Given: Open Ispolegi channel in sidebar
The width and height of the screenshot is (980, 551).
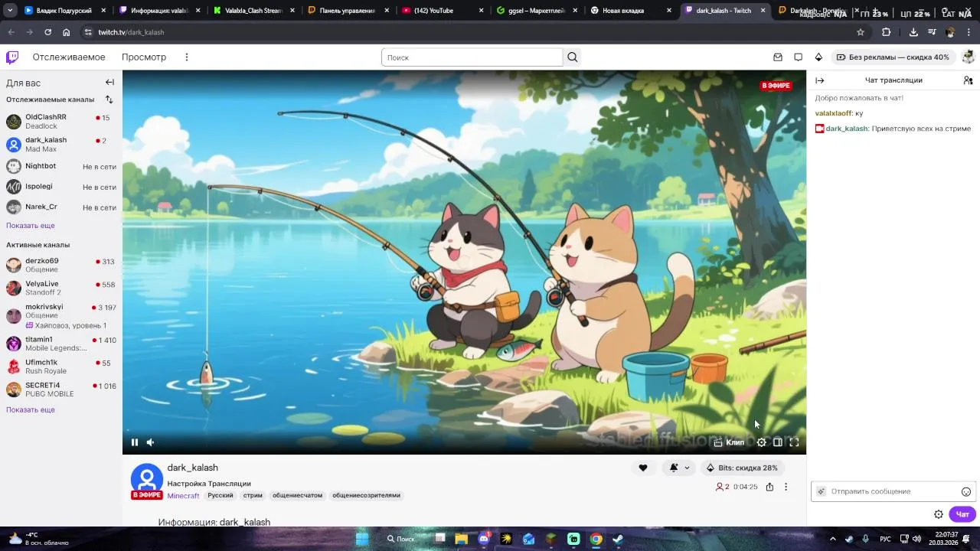Looking at the screenshot, I should pos(60,187).
